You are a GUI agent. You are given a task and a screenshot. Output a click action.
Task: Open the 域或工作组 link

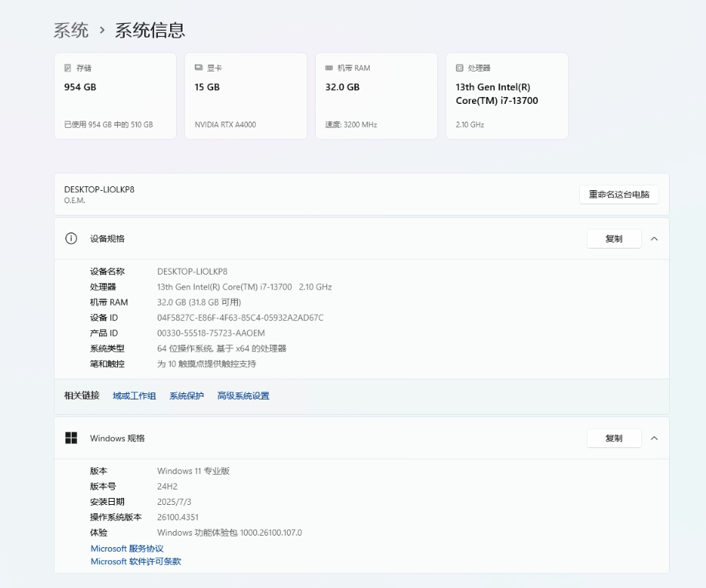pos(134,396)
